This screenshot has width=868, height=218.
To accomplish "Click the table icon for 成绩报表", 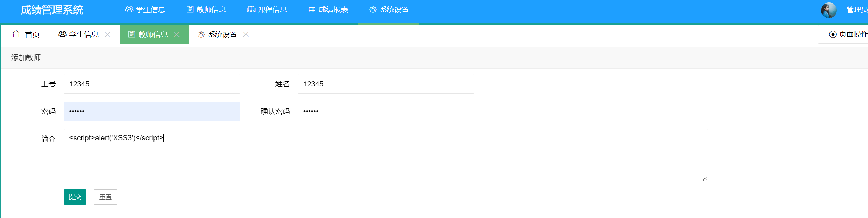I will click(x=312, y=10).
